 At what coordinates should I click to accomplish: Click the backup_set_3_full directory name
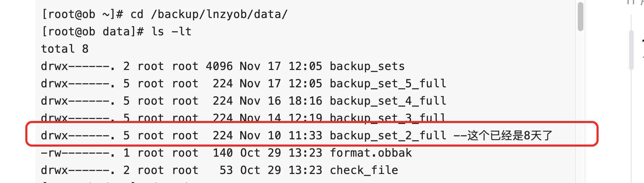coord(388,118)
